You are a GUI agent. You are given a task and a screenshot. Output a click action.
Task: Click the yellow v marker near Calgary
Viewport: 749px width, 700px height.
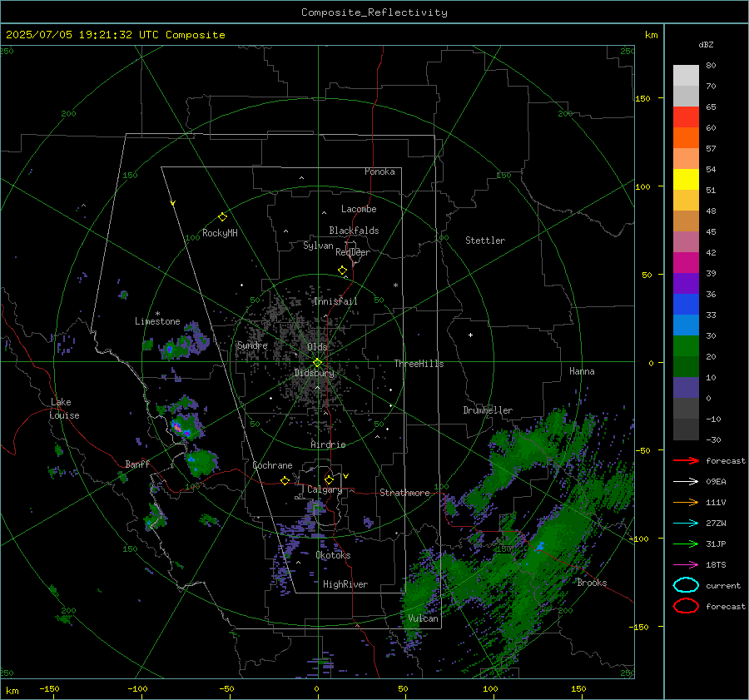(x=346, y=476)
